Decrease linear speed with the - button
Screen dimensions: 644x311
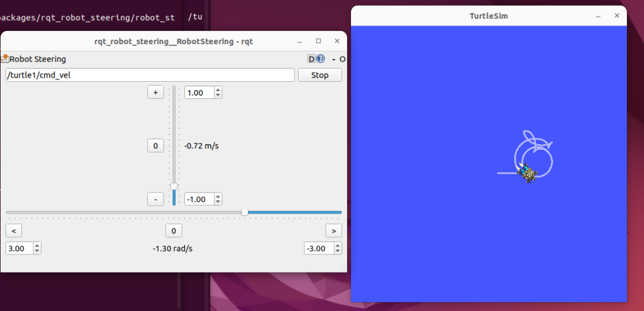click(155, 199)
